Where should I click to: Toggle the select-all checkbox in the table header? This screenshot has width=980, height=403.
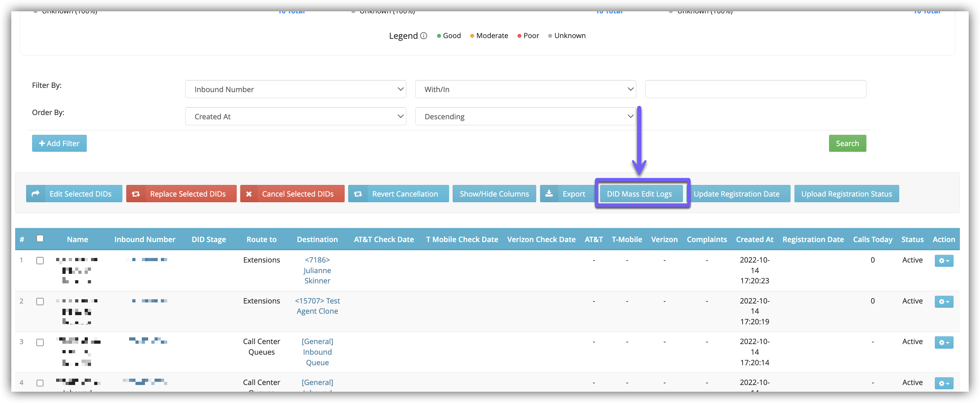(40, 239)
